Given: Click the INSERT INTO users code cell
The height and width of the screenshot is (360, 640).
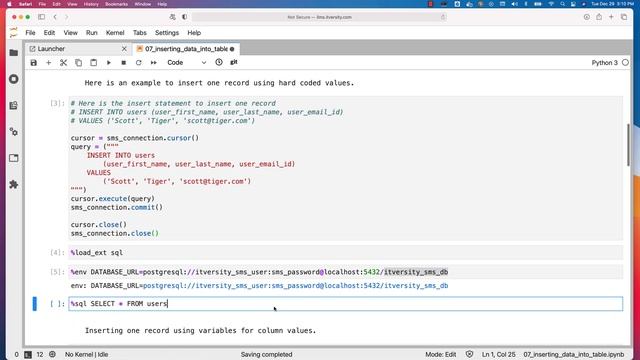Looking at the screenshot, I should click(x=346, y=168).
